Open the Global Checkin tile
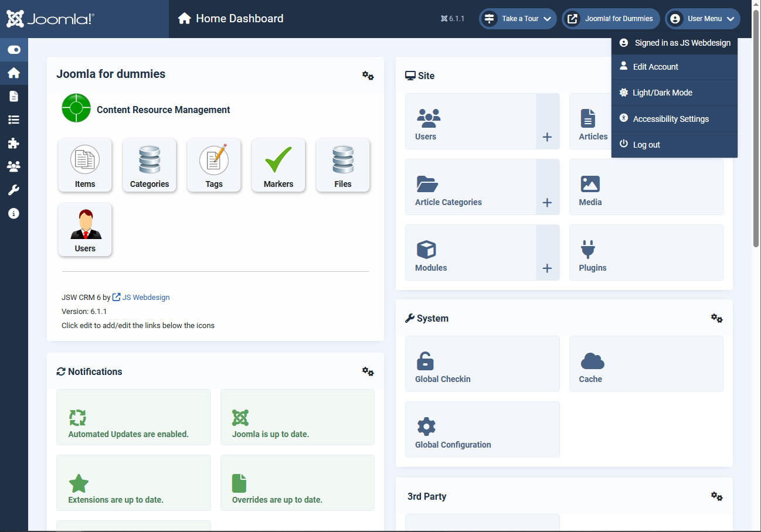 click(x=483, y=364)
